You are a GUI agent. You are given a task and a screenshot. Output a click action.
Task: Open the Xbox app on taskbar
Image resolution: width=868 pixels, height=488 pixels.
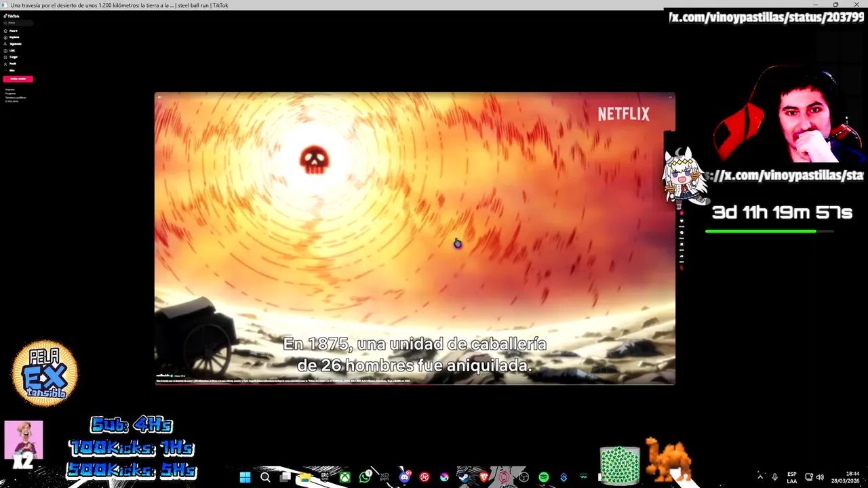[345, 477]
